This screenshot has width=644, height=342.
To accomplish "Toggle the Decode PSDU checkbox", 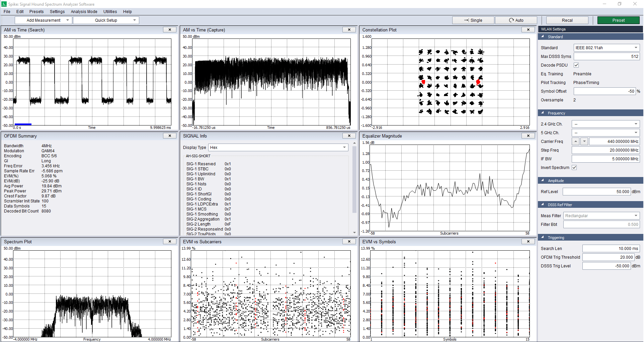I will pos(576,65).
